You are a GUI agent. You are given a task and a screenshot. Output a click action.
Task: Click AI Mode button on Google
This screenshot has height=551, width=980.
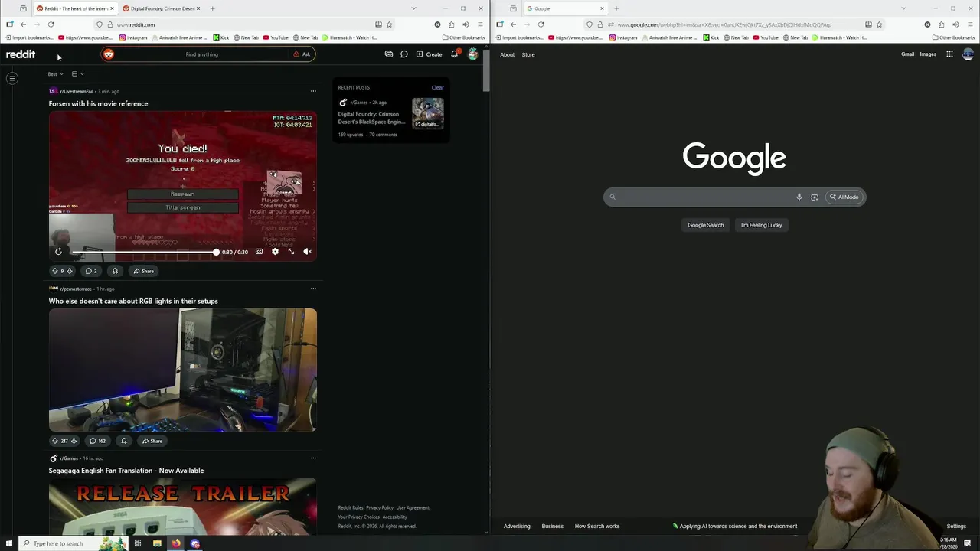tap(844, 197)
